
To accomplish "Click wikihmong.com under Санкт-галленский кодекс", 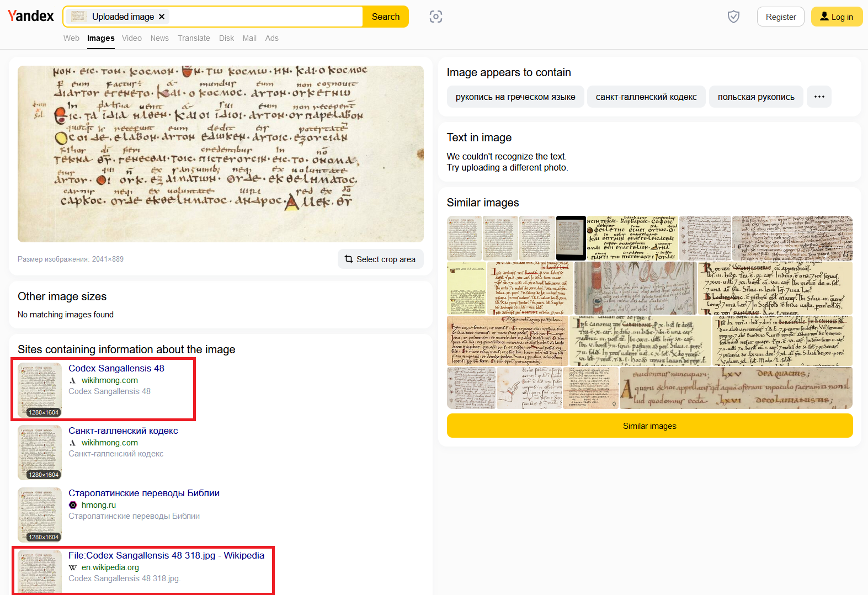I will 110,443.
